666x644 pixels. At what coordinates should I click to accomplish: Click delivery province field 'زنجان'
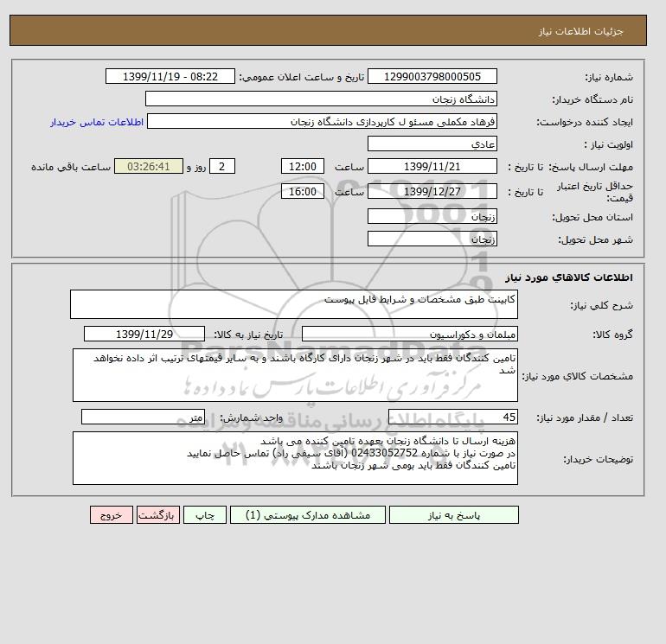pyautogui.click(x=432, y=216)
